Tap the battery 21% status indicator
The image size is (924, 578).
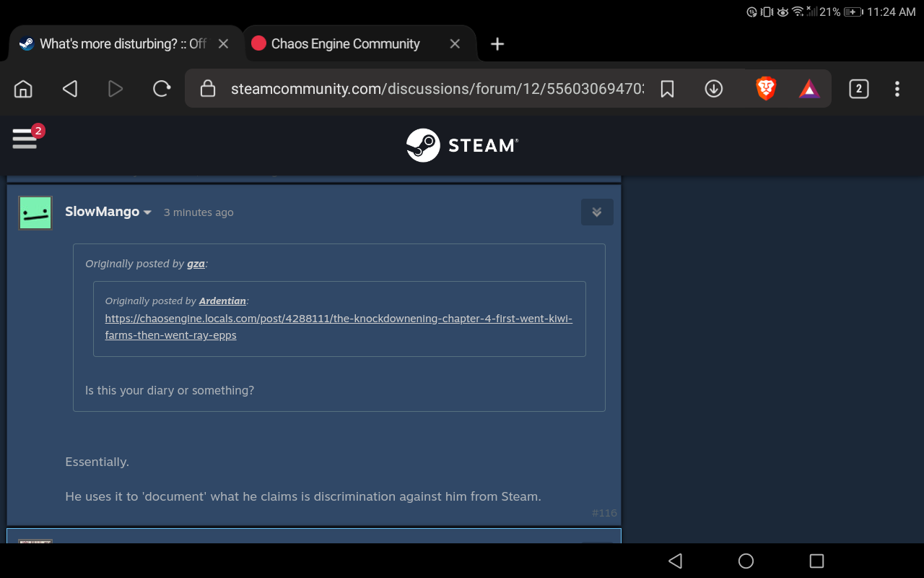(x=841, y=12)
